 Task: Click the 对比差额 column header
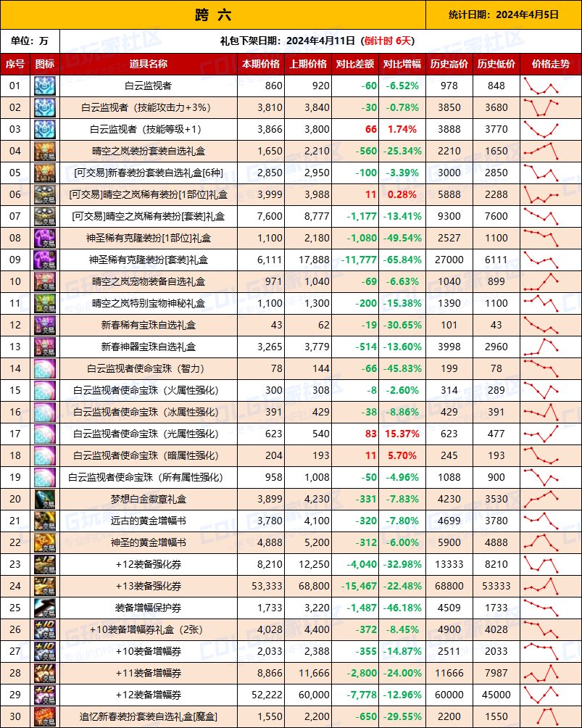(x=355, y=64)
